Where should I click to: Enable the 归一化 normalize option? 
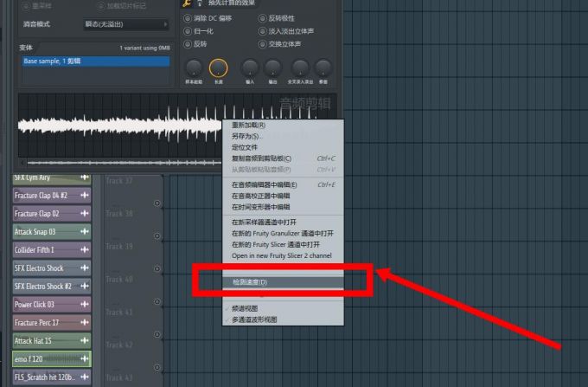pyautogui.click(x=187, y=31)
